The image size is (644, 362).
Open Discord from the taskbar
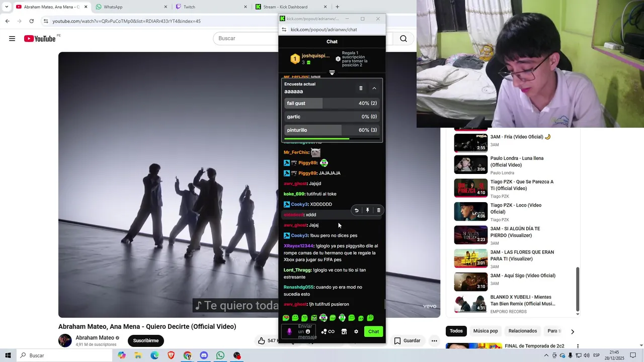(x=204, y=355)
